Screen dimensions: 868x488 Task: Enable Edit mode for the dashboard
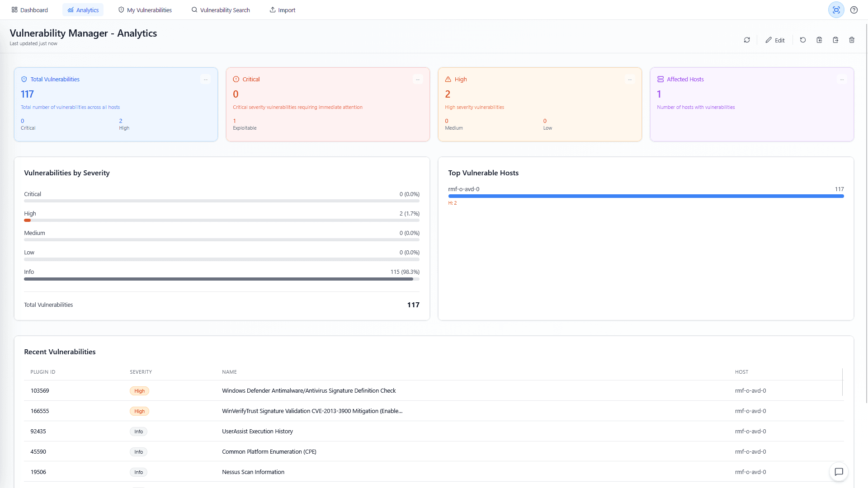(775, 40)
